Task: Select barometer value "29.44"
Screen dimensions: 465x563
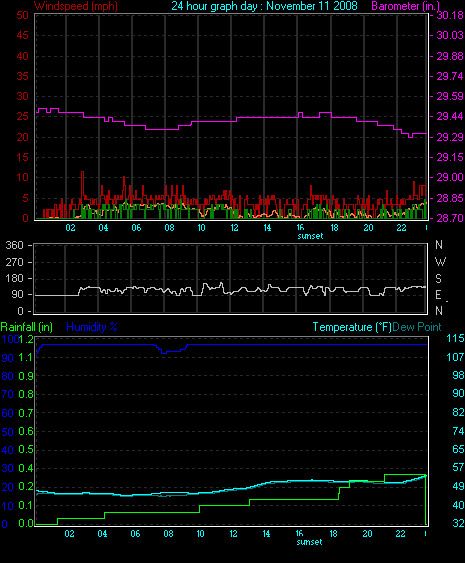Action: [x=450, y=116]
